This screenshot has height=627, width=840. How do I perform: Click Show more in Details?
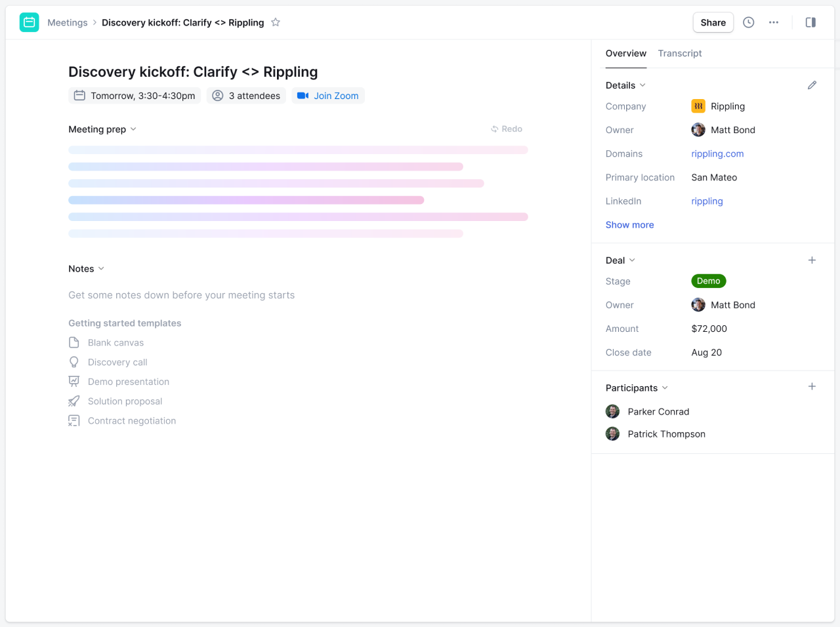[629, 225]
